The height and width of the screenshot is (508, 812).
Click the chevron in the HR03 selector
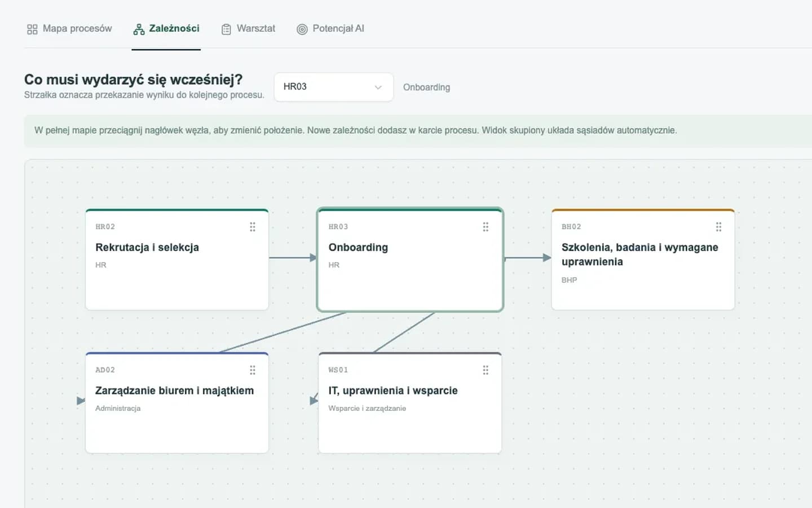coord(378,87)
